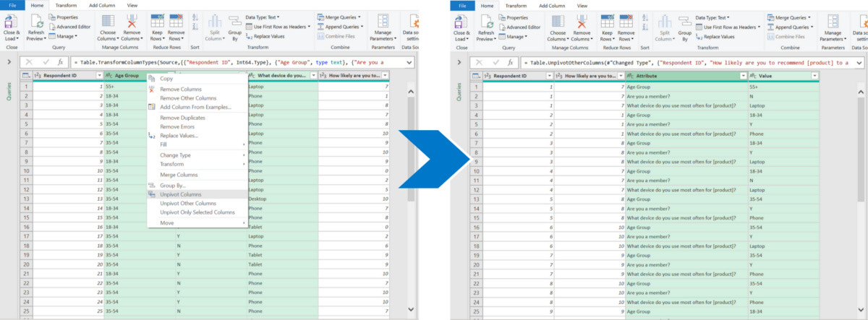This screenshot has height=320, width=868.
Task: Expand Queries pane in left window
Action: (x=9, y=62)
